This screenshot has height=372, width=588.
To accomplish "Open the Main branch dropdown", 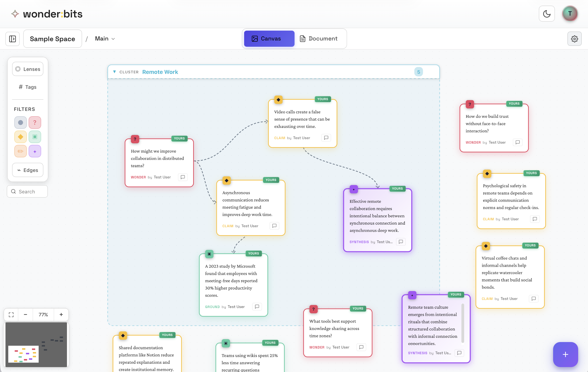I will pyautogui.click(x=105, y=39).
